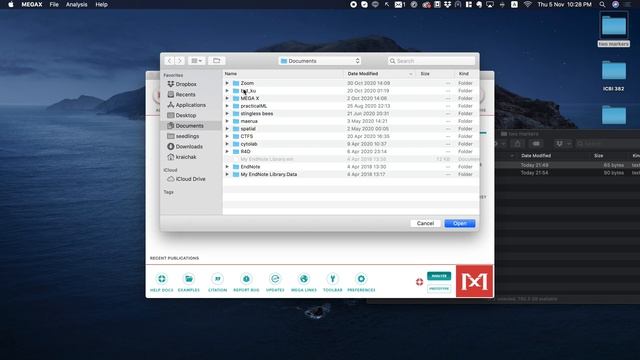Click Date Modified header in background Finder
The width and height of the screenshot is (640, 360).
pos(536,156)
